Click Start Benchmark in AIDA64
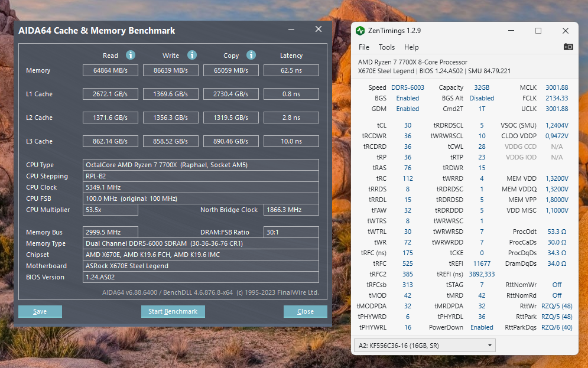 tap(173, 311)
